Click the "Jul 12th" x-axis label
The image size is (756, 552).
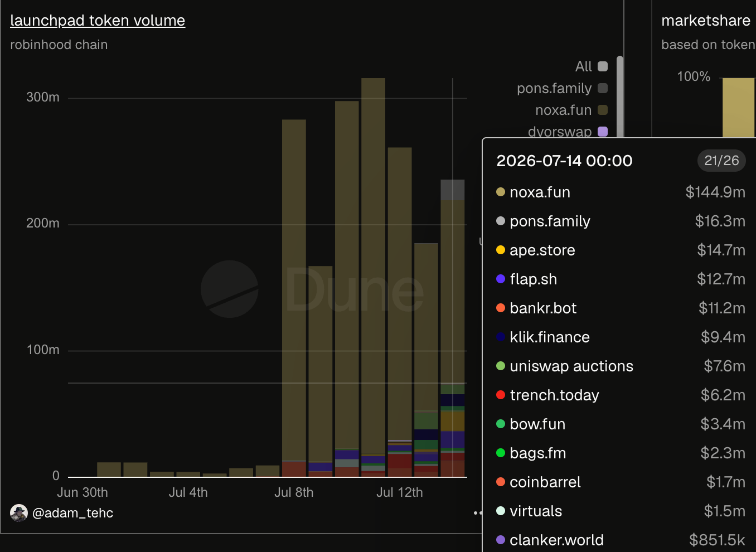point(400,493)
